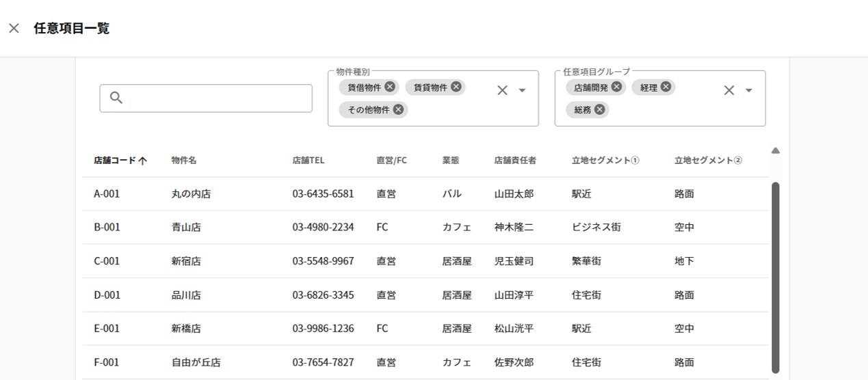Clear all 任意項目グループ selections
868x380 pixels.
(728, 90)
